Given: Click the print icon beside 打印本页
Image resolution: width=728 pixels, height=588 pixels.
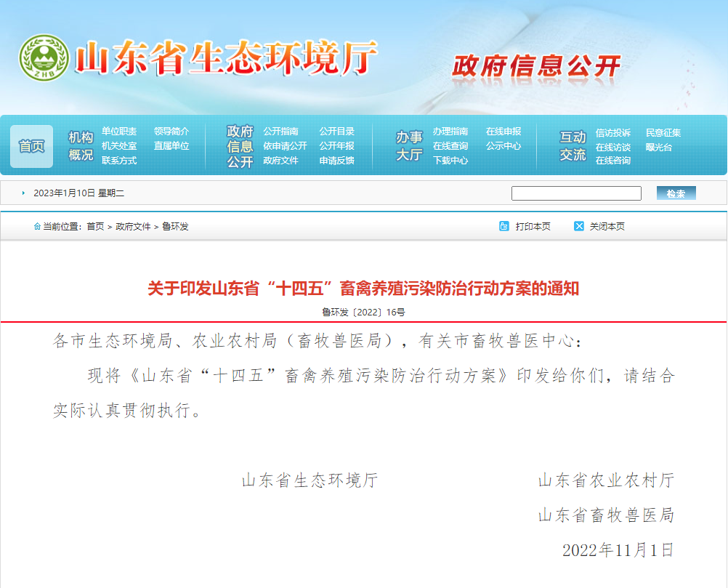Looking at the screenshot, I should click(504, 227).
